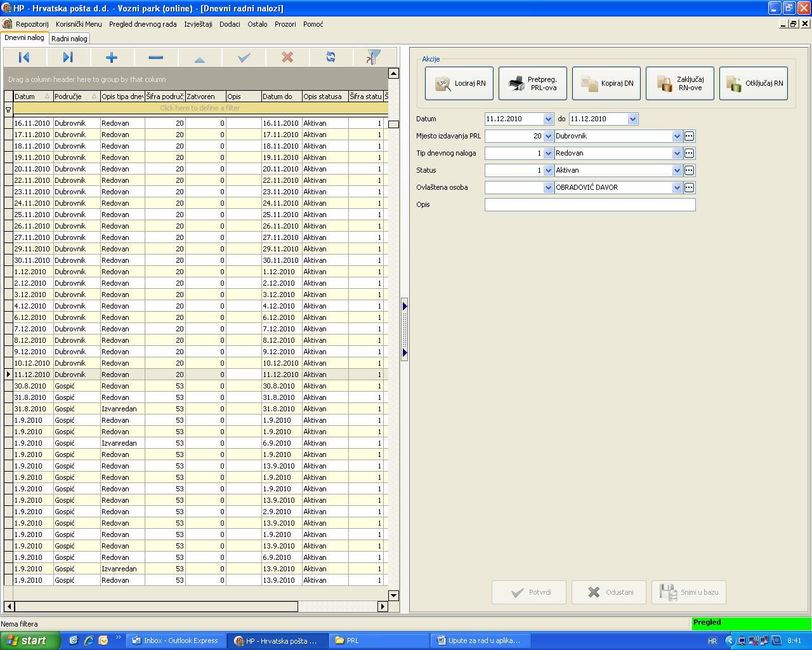The width and height of the screenshot is (812, 650).
Task: Click grid horizontal scrollbar right arrow
Action: click(383, 606)
